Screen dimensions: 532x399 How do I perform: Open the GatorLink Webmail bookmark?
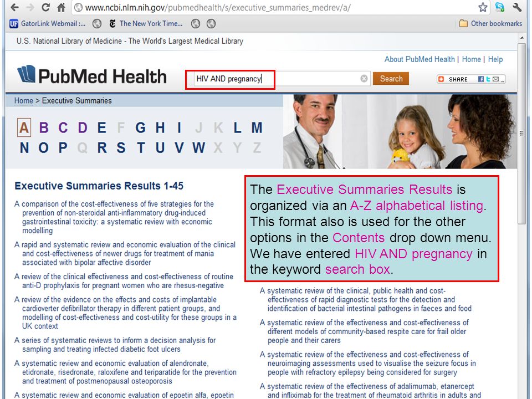point(48,23)
